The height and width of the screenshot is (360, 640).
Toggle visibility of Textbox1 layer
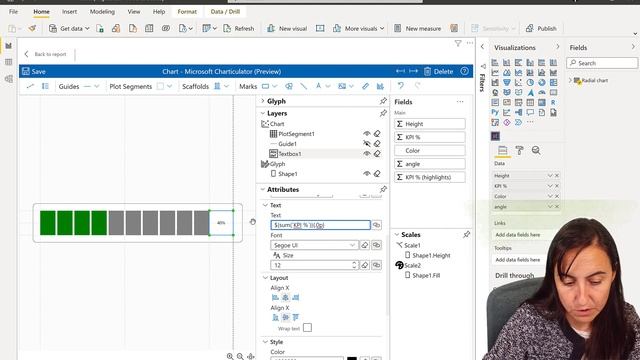click(x=367, y=154)
